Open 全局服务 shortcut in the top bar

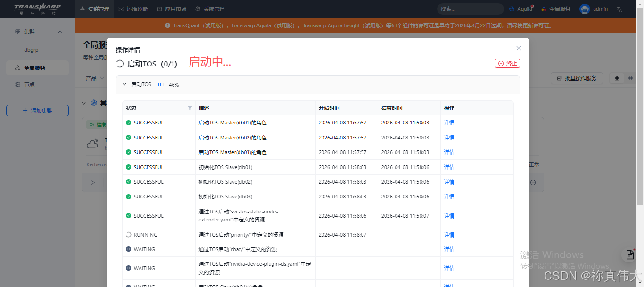[x=555, y=9]
